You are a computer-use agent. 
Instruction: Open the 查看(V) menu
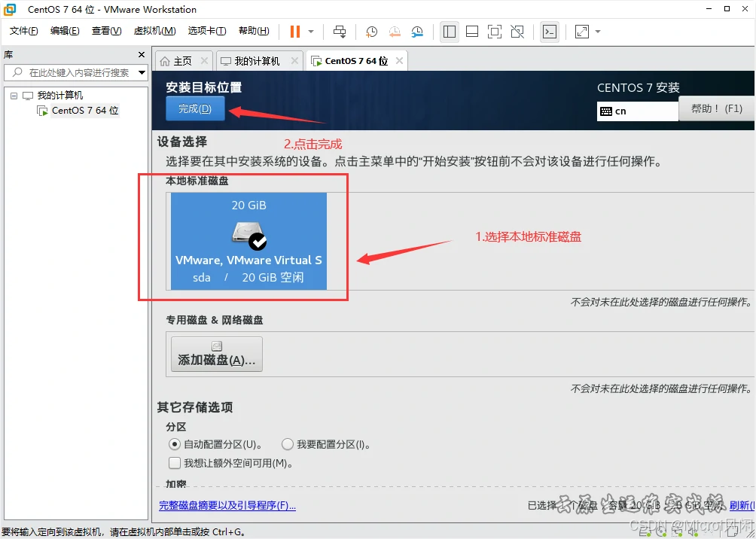click(x=107, y=32)
